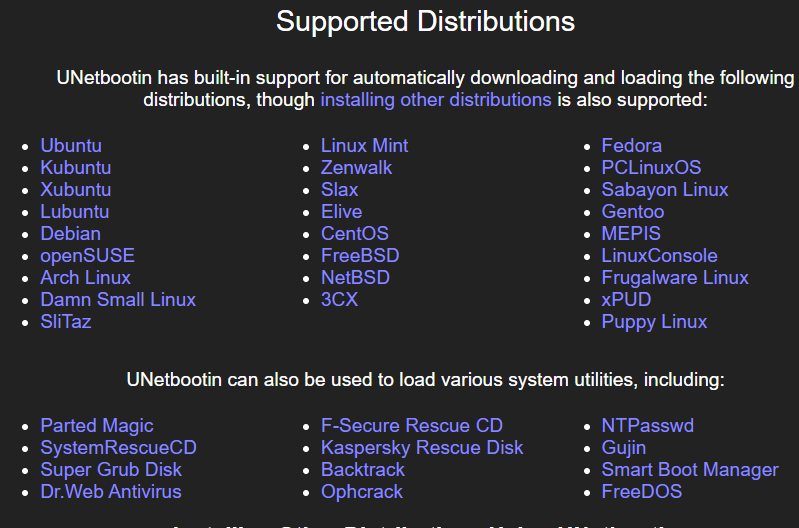Go to the Fedora distribution page
Image resolution: width=799 pixels, height=528 pixels.
tap(631, 146)
